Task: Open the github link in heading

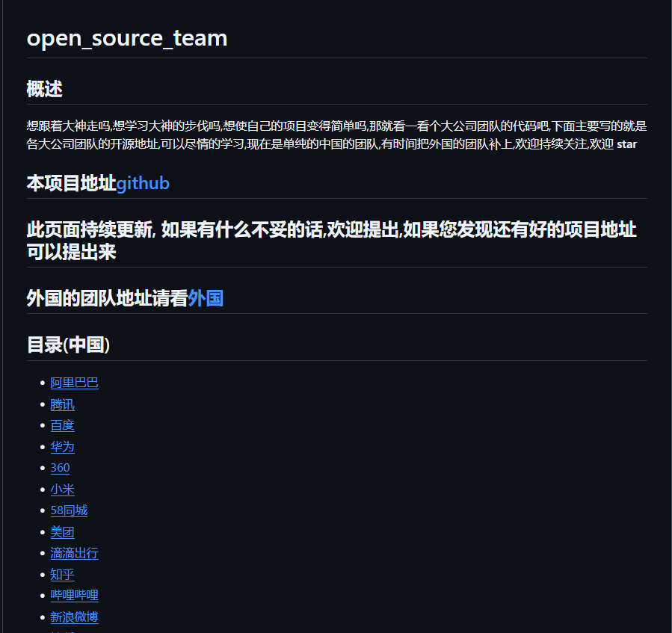Action: point(143,183)
